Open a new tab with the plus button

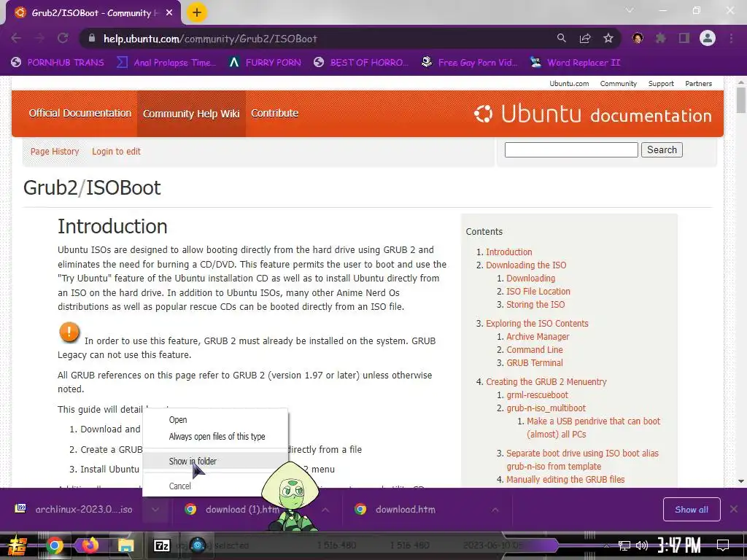(197, 12)
